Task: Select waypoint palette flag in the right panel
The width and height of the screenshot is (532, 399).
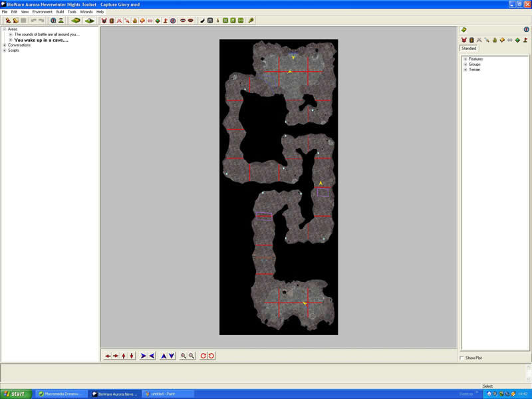Action: 525,40
